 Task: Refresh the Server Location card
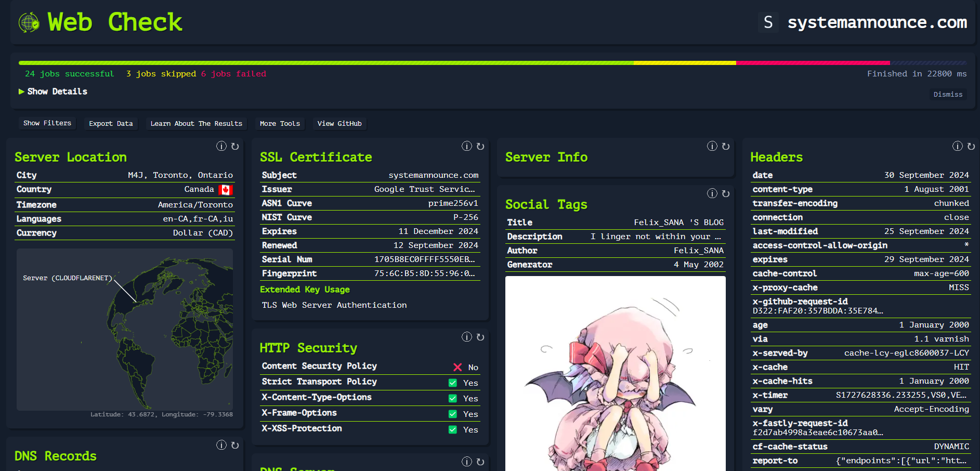tap(235, 146)
